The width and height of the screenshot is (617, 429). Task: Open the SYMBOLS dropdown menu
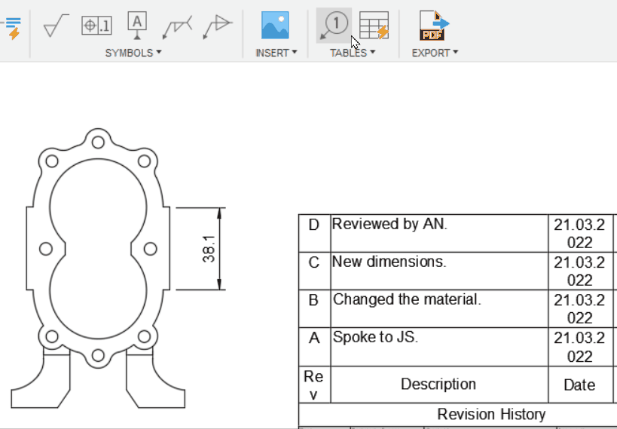click(x=133, y=53)
